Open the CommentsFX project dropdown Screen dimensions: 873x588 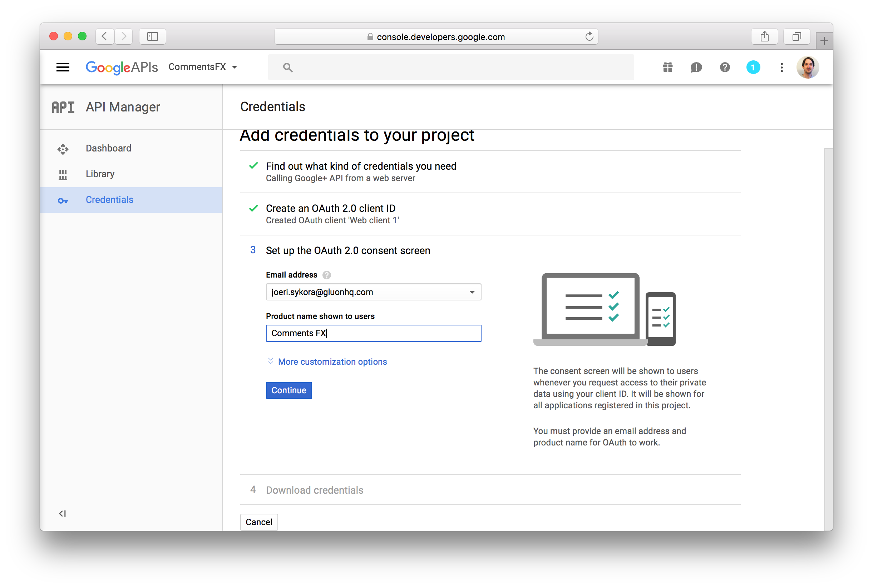203,67
